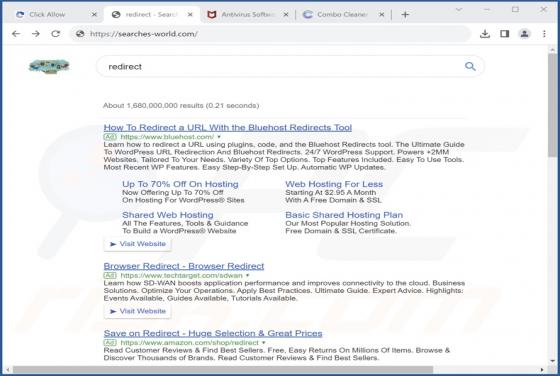Switch to the Combo Cleaner tab
Screen dimensions: 560x376
(x=342, y=15)
